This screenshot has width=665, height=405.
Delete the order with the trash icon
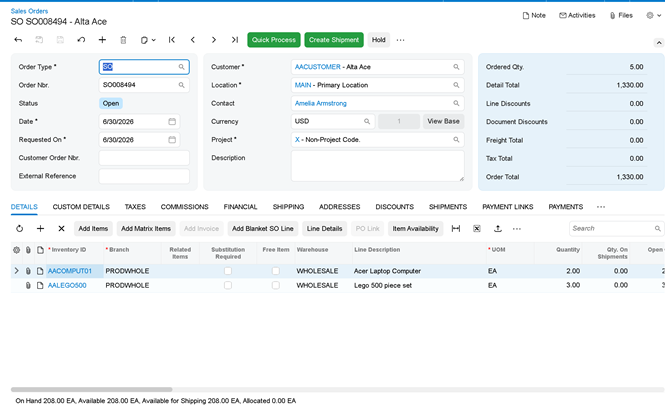pos(123,40)
